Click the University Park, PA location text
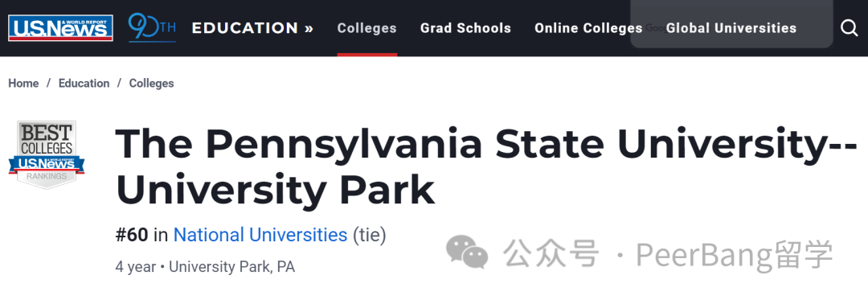 232,267
